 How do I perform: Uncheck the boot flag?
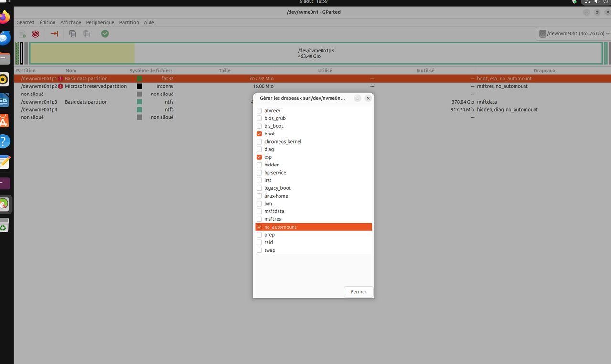259,134
